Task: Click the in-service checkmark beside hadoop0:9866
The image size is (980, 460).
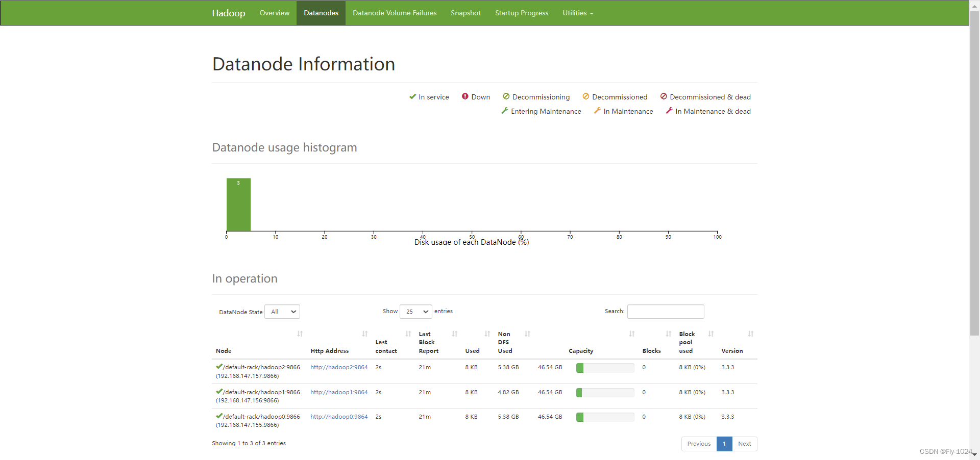Action: point(219,416)
